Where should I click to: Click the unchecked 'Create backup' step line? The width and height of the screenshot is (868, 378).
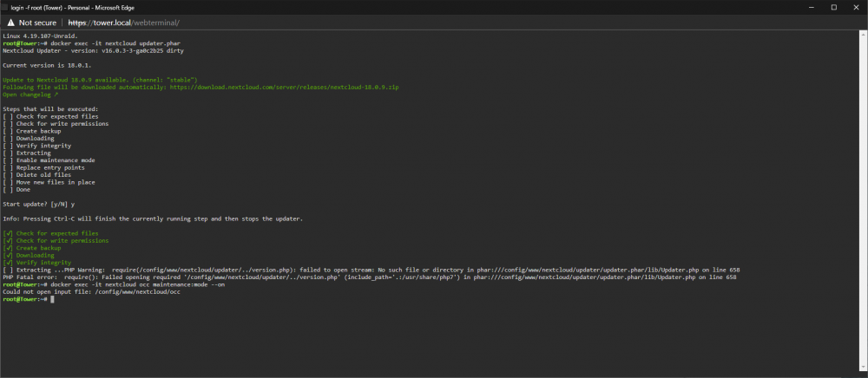click(x=32, y=132)
